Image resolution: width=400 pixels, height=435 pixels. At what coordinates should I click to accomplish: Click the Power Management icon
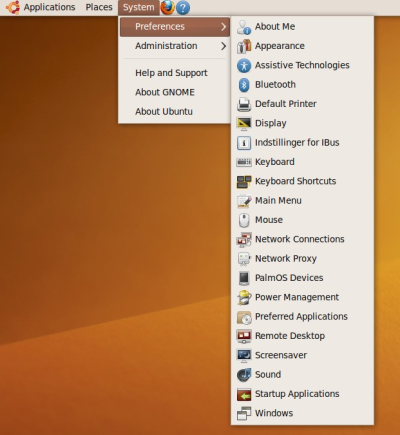click(x=244, y=297)
